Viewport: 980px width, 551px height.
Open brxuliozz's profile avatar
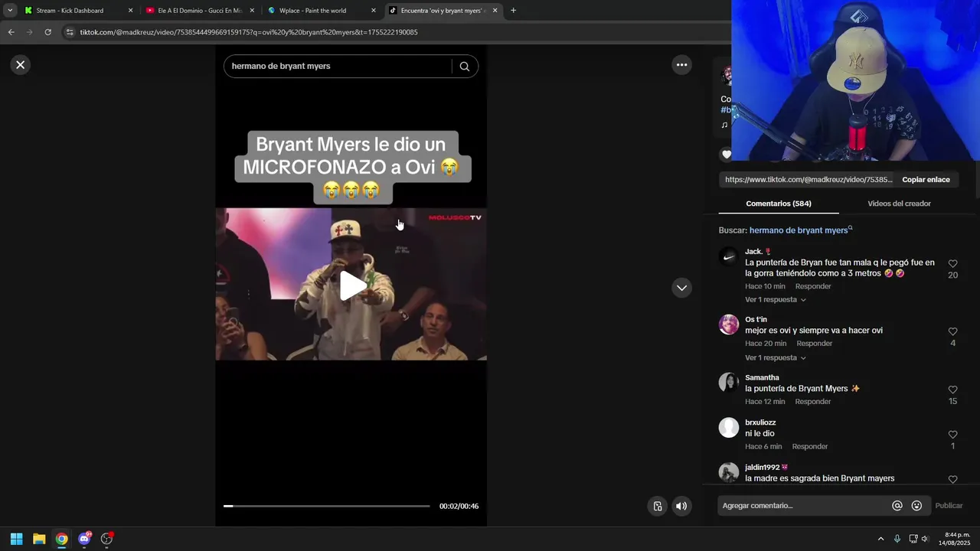729,428
